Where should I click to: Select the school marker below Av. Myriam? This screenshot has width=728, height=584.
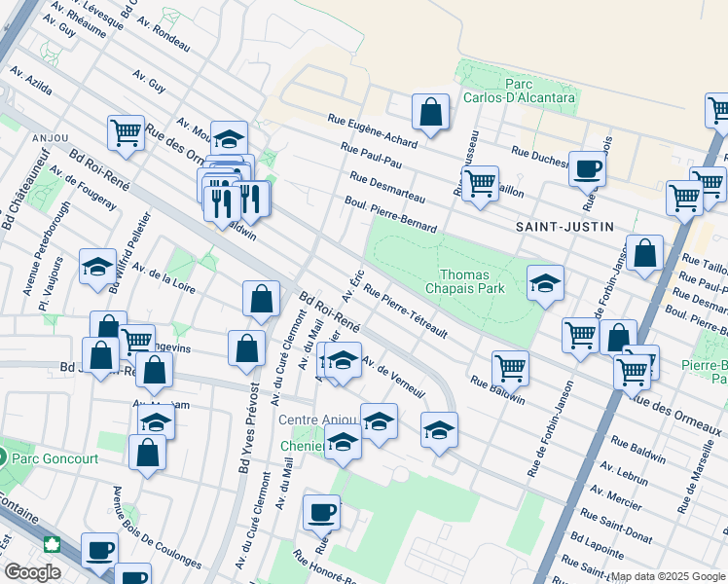pos(156,420)
